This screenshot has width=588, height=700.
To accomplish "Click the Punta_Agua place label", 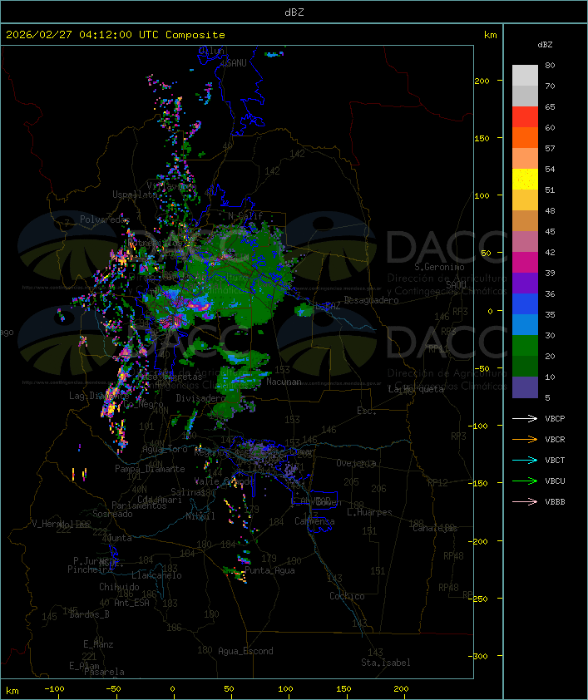I will click(x=269, y=570).
